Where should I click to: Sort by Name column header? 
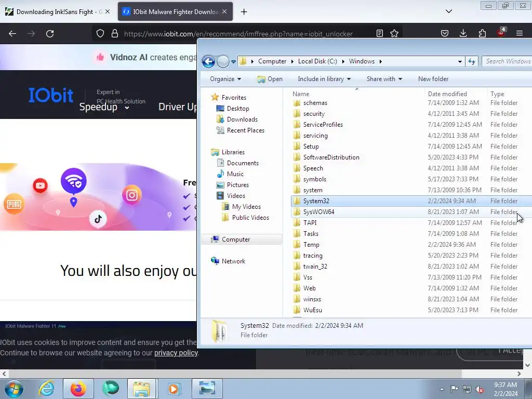(x=356, y=94)
